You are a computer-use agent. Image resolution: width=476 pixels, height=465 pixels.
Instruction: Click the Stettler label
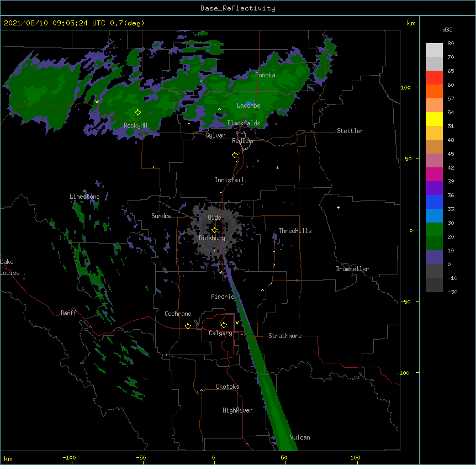(x=350, y=131)
